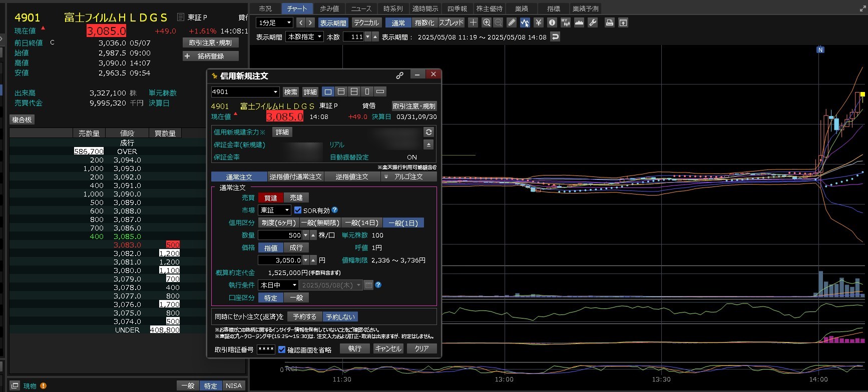Expand the アルゴ注文 dropdown
Viewport: 868px width, 392px height.
click(385, 176)
